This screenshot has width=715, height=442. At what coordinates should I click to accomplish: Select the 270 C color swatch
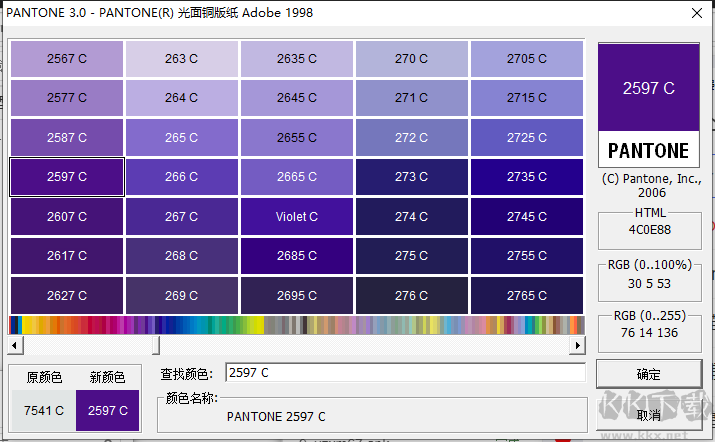coord(411,59)
